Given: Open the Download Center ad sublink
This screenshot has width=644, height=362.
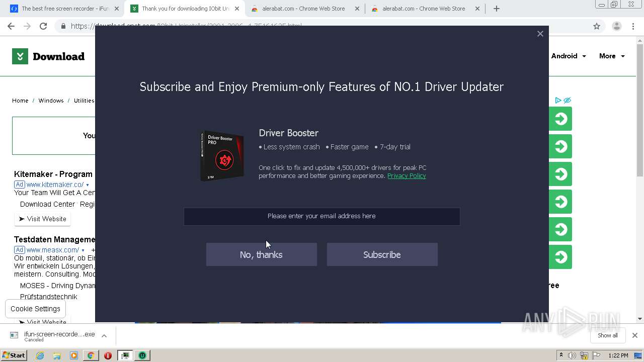Looking at the screenshot, I should (48, 204).
